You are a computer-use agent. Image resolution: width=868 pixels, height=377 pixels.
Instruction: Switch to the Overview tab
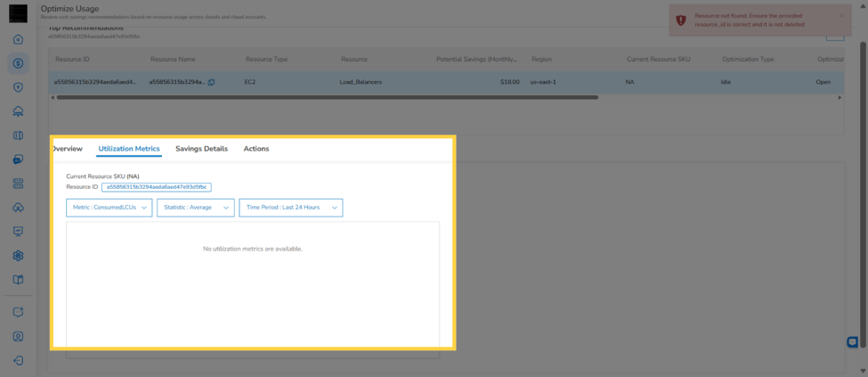pyautogui.click(x=67, y=149)
